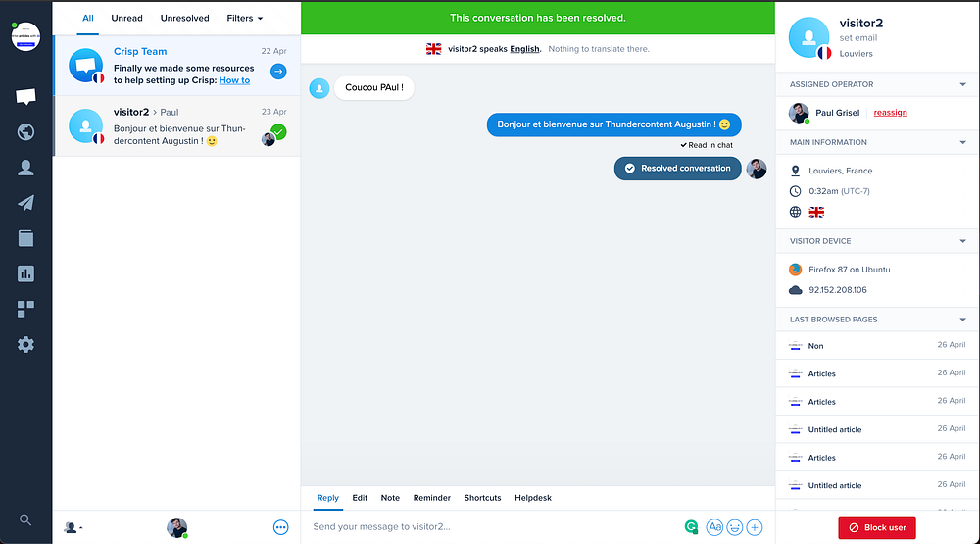Click the blue arrow on Crisp Team conversation

pos(278,72)
